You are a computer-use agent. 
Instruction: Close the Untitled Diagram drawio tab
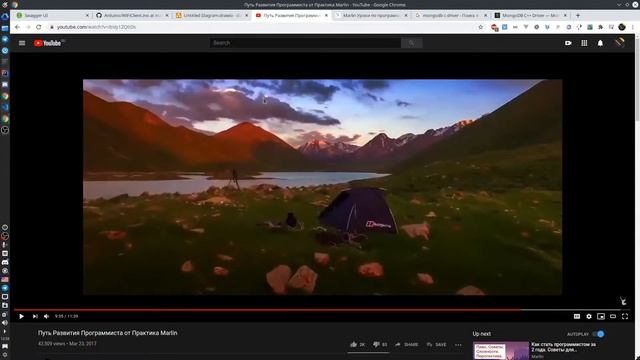pyautogui.click(x=247, y=15)
